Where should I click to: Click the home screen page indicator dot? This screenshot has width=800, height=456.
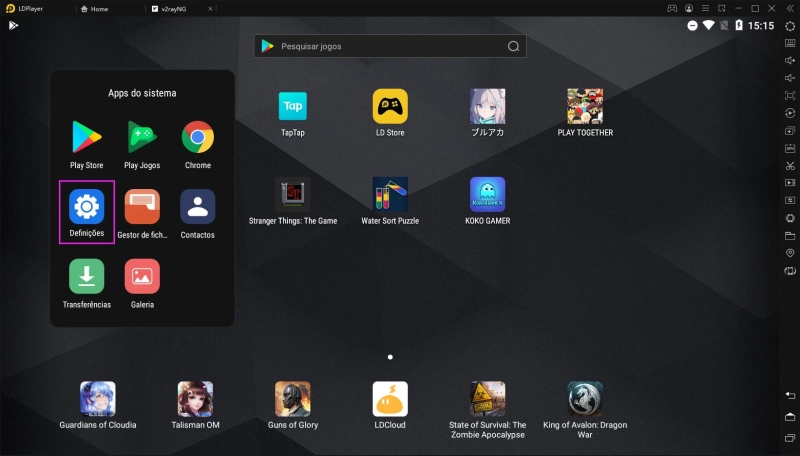click(x=390, y=357)
